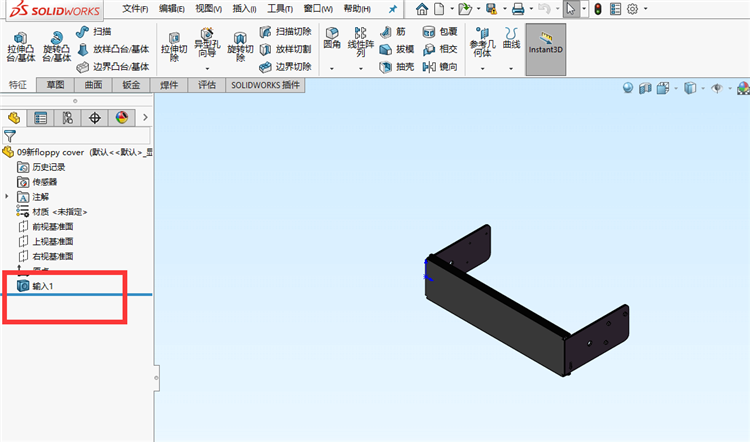Select the Boundary Boss/Base (边界凸台/基体) tool
Image resolution: width=750 pixels, height=442 pixels.
[113, 67]
